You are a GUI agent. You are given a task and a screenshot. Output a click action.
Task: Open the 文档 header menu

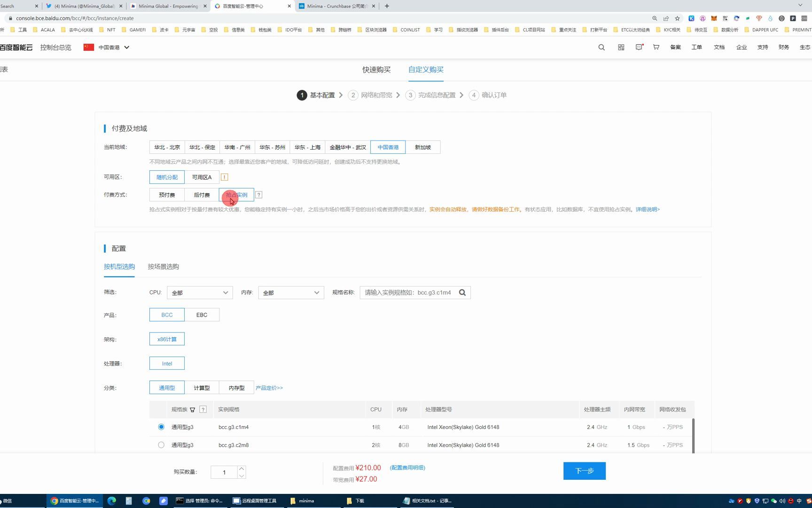tap(719, 48)
